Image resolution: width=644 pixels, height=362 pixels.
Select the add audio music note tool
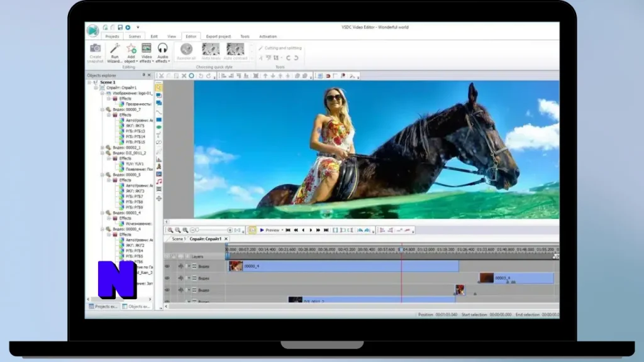point(159,182)
